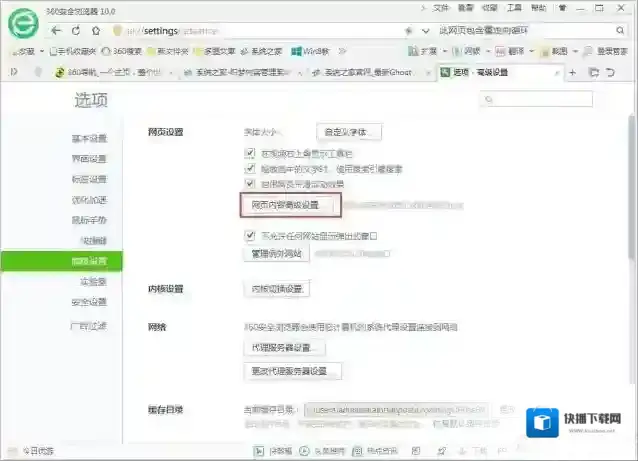Uncheck 不允许任何网站显示弹出式窗口 checkbox

(x=250, y=236)
